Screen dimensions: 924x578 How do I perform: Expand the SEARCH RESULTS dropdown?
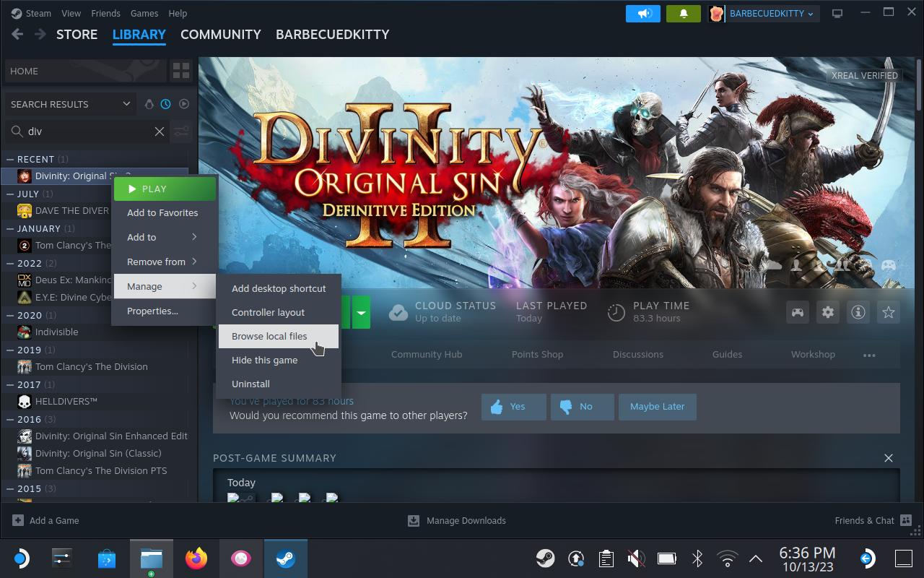69,103
